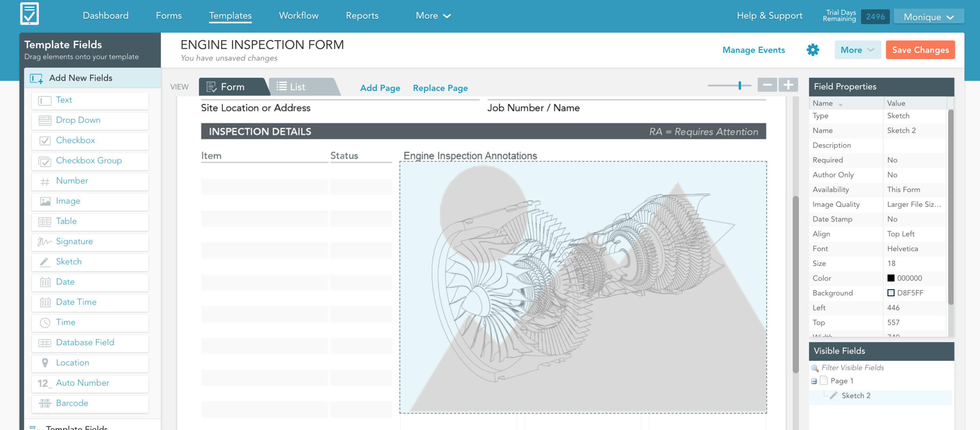Viewport: 980px width, 430px height.
Task: Open template settings gear icon
Action: pyautogui.click(x=813, y=50)
